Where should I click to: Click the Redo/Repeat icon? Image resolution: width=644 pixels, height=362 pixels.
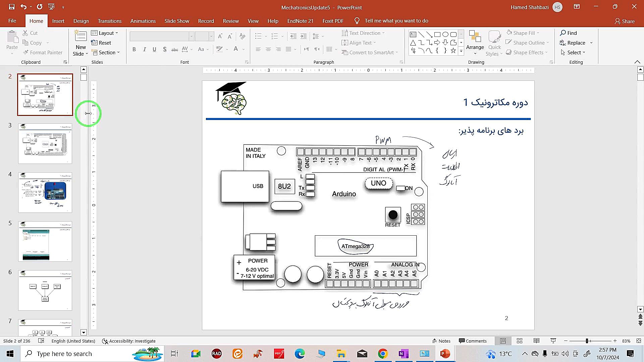click(x=40, y=7)
